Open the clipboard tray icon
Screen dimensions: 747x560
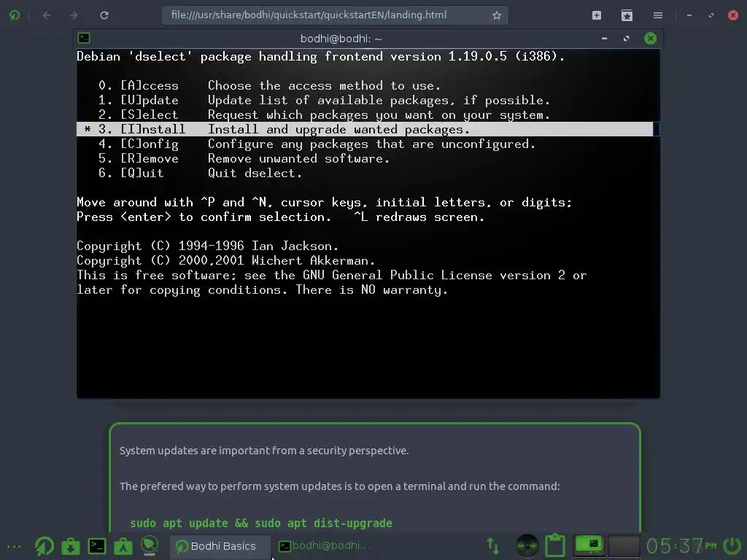click(x=555, y=545)
